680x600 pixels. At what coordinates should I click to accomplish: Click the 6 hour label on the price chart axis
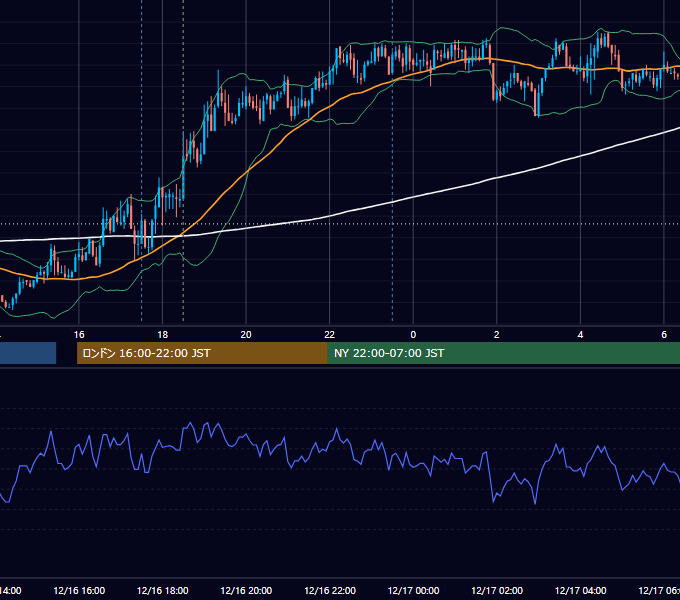click(x=664, y=335)
